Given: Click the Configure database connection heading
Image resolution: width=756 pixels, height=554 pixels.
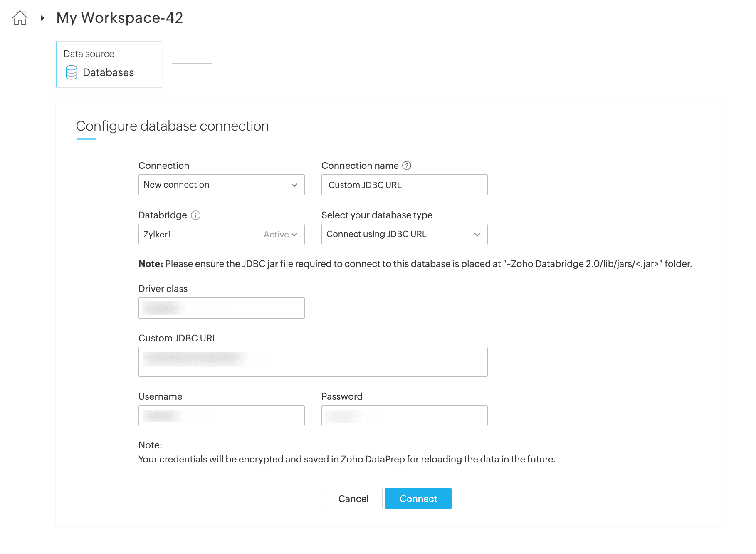Looking at the screenshot, I should (x=172, y=126).
